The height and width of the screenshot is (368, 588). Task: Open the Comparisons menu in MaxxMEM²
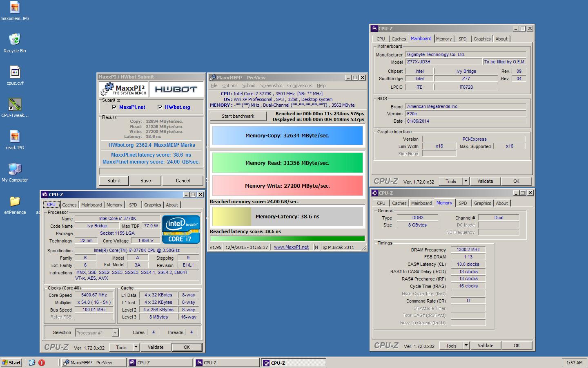tap(299, 85)
